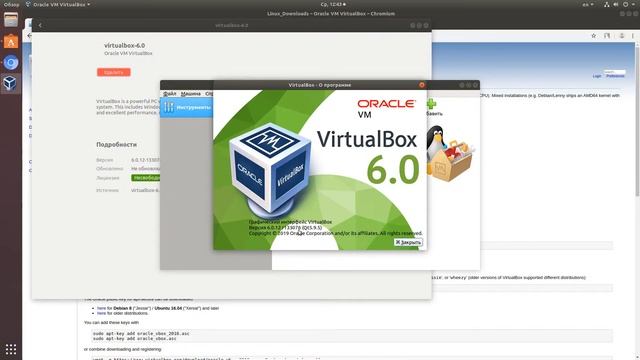Viewport: 640px width, 360px height.
Task: Click the Preferences link on the VirtualBox page
Action: click(x=615, y=76)
